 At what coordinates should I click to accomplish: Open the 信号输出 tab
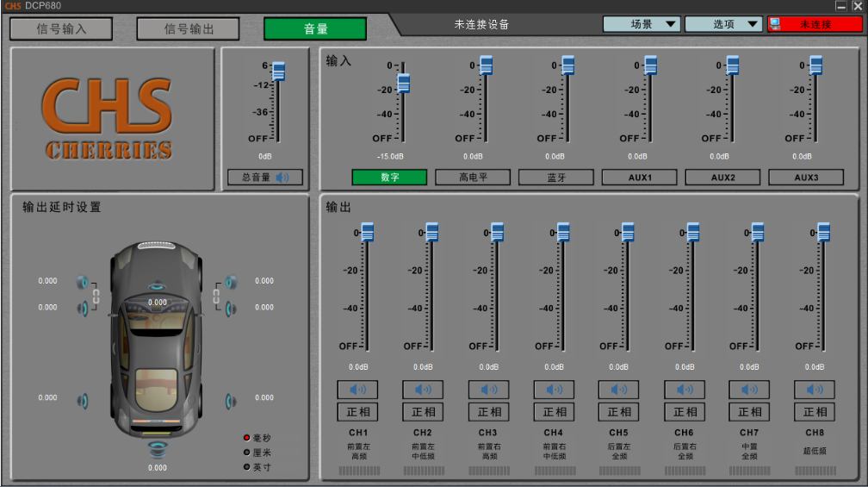tap(189, 28)
